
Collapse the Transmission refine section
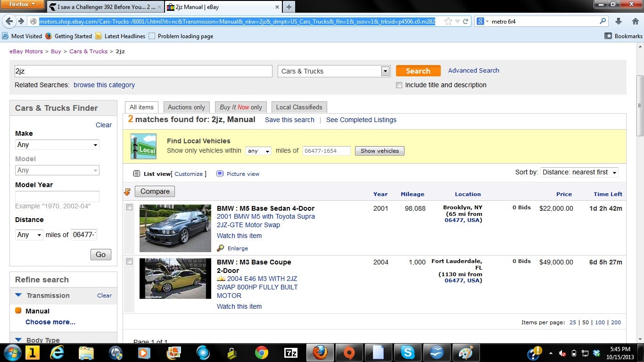pyautogui.click(x=18, y=296)
